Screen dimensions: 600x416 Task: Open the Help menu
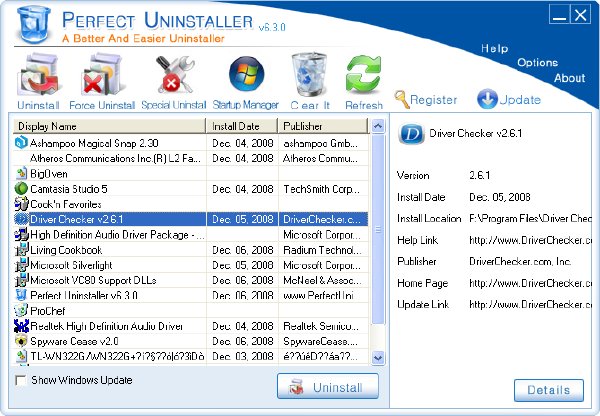coord(495,48)
